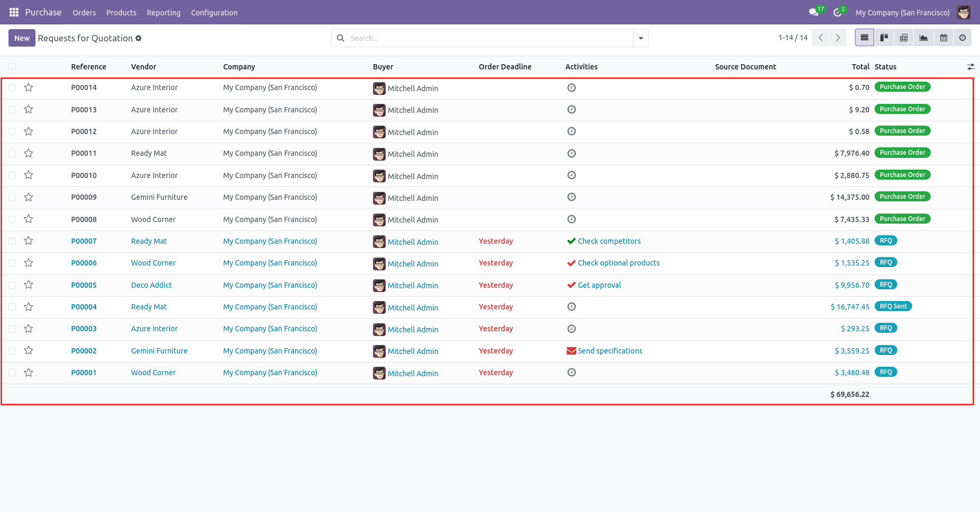Switch to the list view icon
The height and width of the screenshot is (513, 980).
coord(865,38)
